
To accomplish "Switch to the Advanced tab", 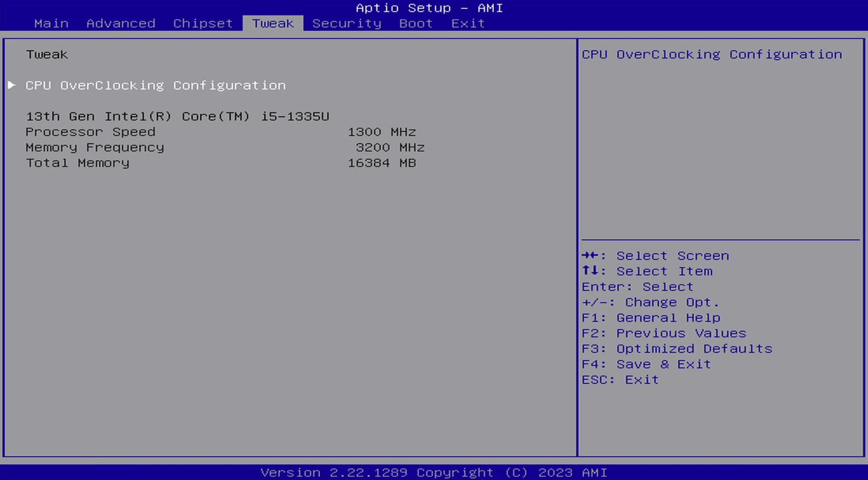I will coord(121,24).
